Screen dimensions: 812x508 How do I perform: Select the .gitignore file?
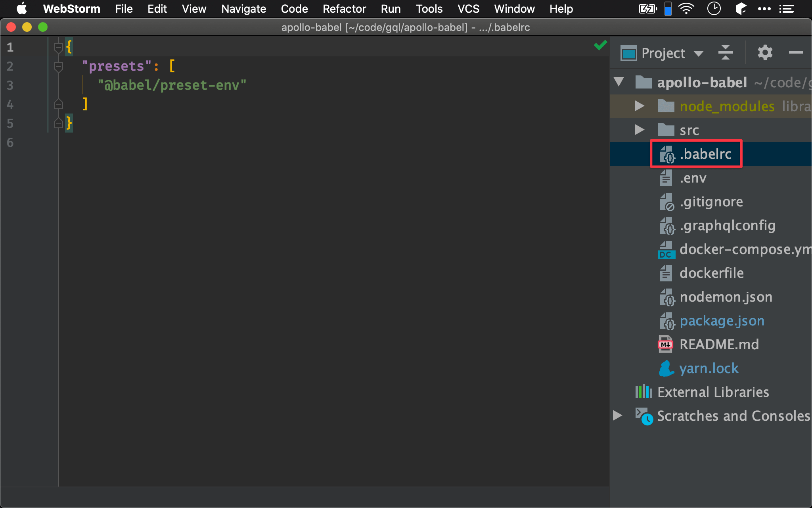[711, 202]
